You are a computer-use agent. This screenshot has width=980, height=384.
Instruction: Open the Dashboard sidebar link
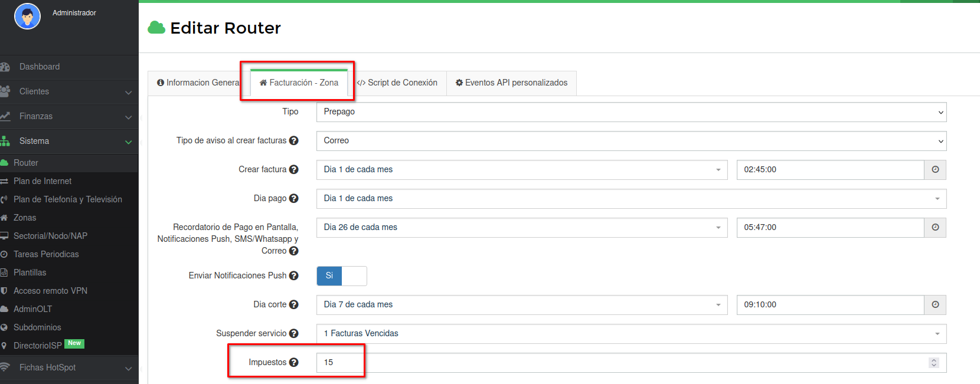click(40, 67)
